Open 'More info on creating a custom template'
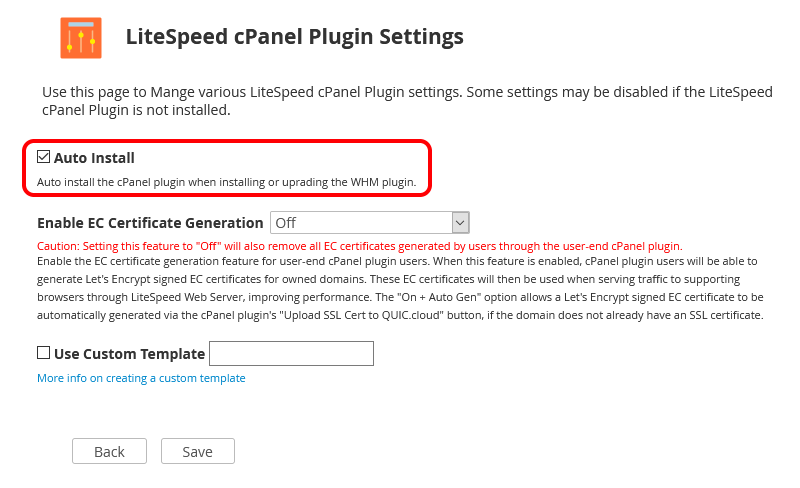This screenshot has width=800, height=488. coord(141,378)
